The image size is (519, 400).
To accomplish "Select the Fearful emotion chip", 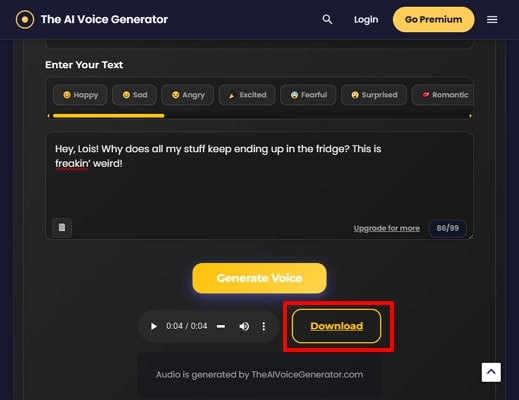I will pyautogui.click(x=308, y=95).
